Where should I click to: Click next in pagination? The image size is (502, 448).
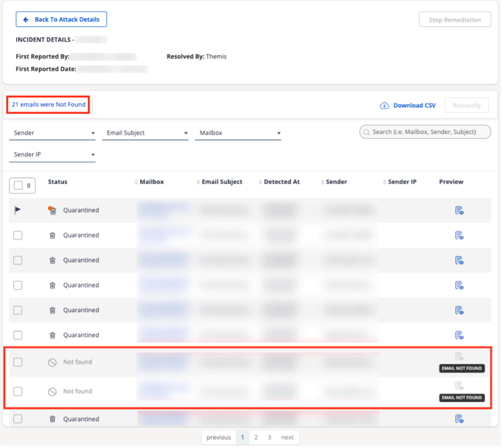pyautogui.click(x=287, y=437)
